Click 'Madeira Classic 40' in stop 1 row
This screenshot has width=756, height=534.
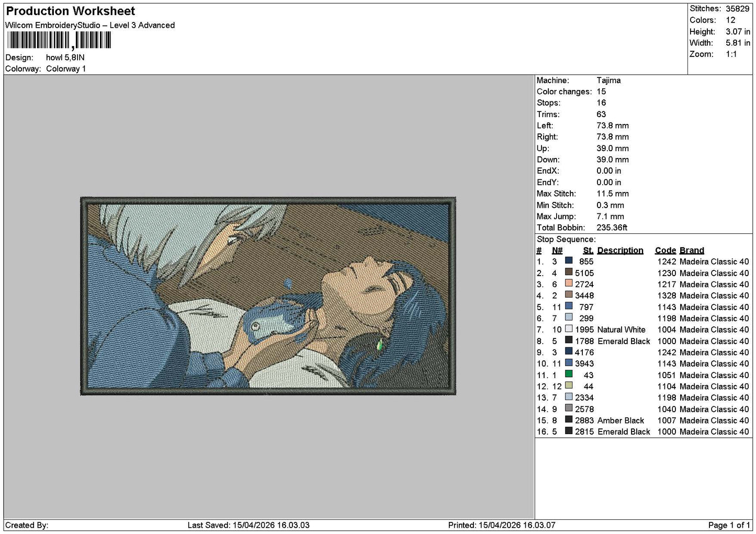coord(714,262)
